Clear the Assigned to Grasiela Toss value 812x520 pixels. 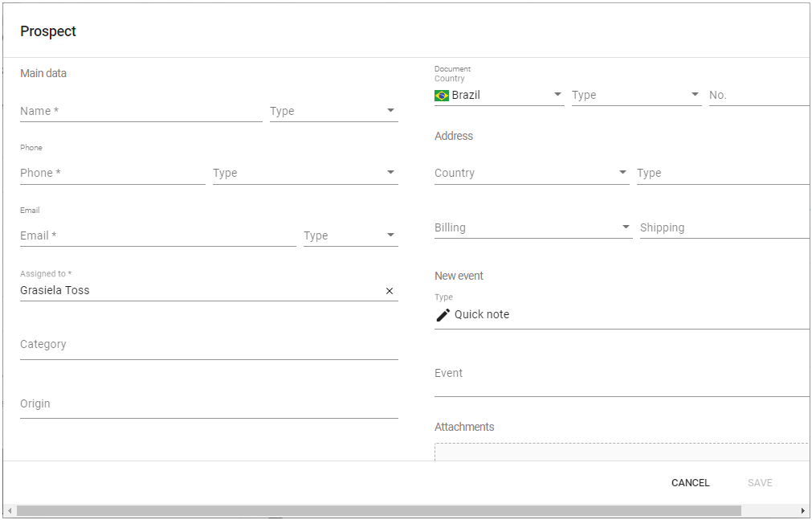(390, 291)
